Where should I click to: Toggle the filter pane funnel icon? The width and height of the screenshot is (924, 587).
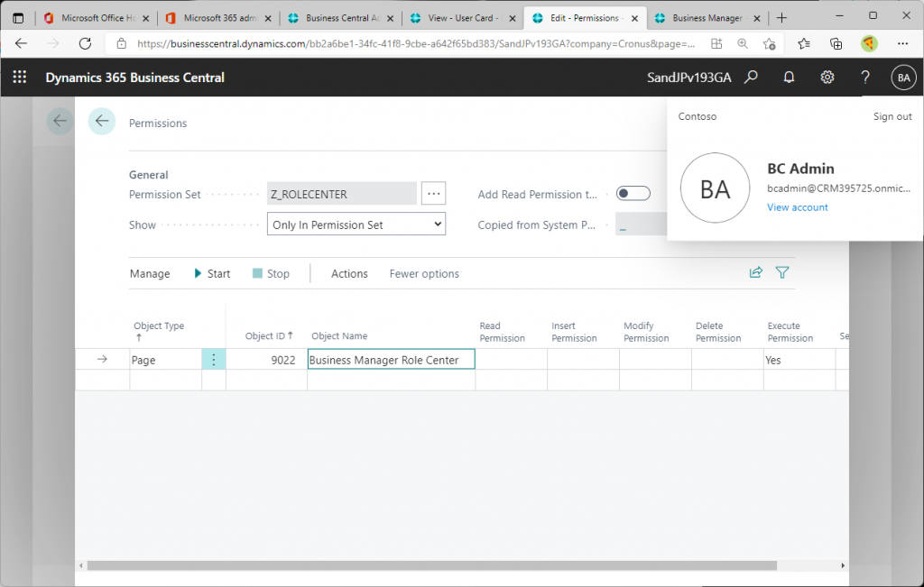click(x=782, y=272)
